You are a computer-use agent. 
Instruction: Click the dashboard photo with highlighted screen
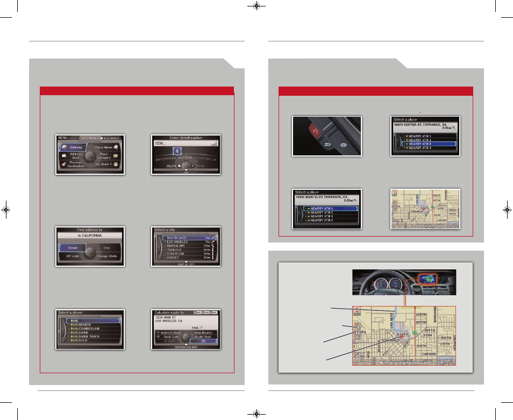[404, 282]
